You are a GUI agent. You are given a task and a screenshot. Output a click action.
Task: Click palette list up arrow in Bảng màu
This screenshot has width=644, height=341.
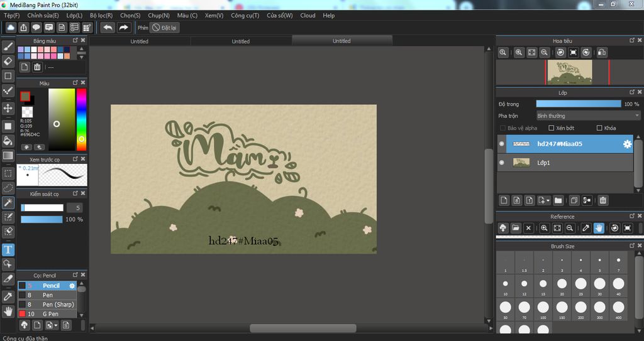pyautogui.click(x=81, y=48)
